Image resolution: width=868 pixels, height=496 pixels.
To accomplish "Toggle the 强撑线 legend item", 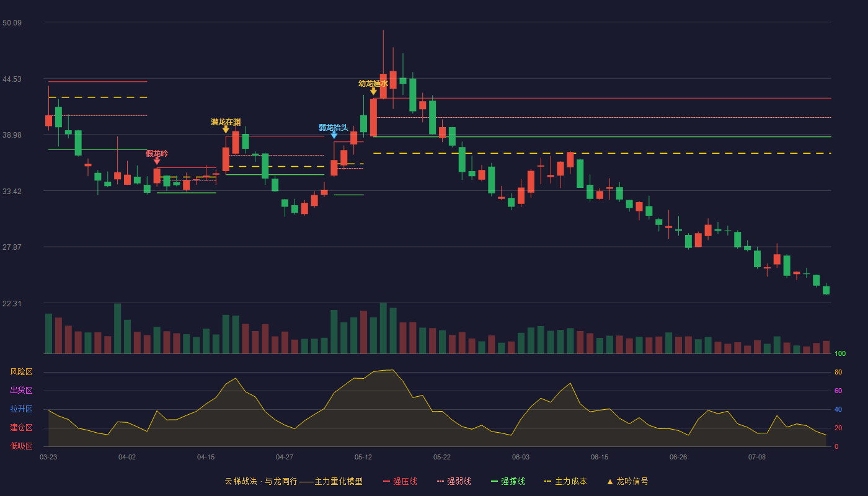I will 508,481.
